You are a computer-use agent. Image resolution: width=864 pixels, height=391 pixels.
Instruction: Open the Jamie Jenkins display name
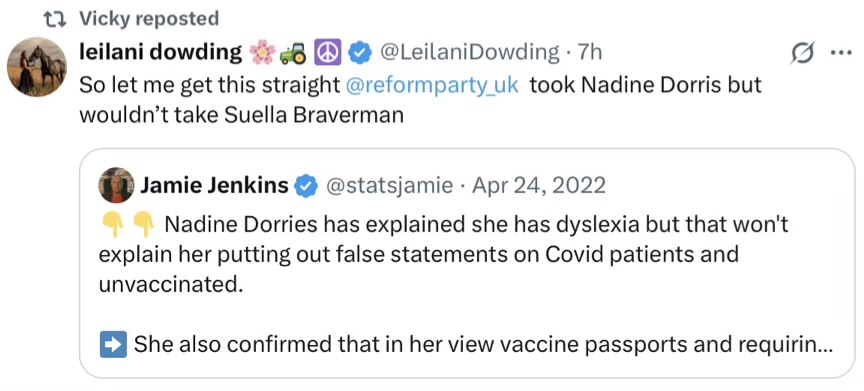[x=215, y=186]
